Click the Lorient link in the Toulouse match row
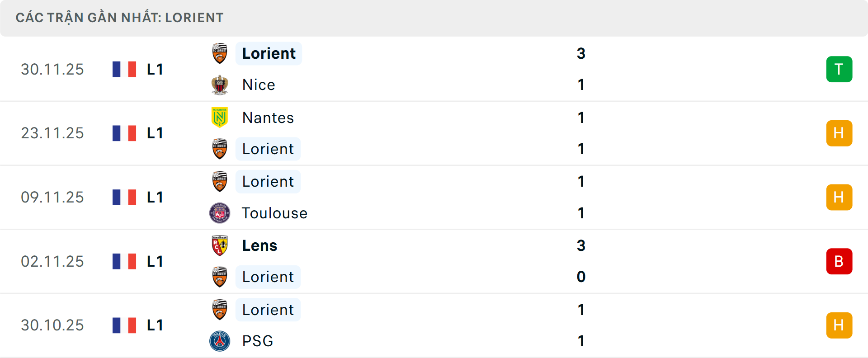 coord(268,181)
